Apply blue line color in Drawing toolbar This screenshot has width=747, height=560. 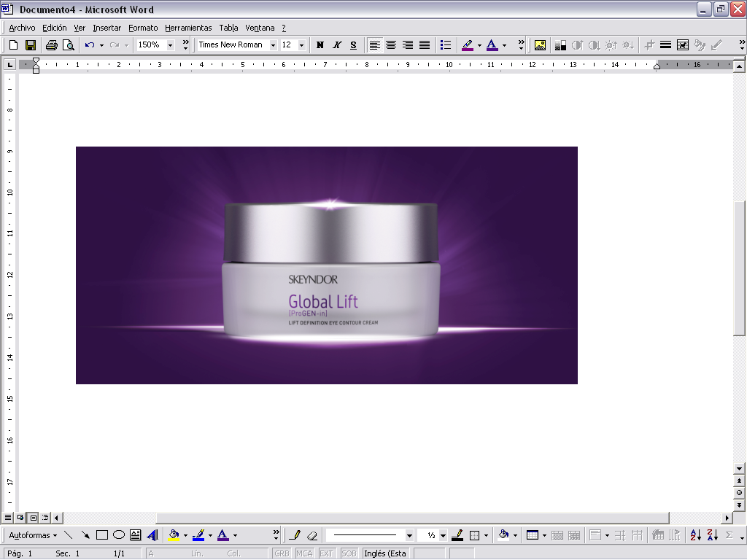[x=198, y=534]
